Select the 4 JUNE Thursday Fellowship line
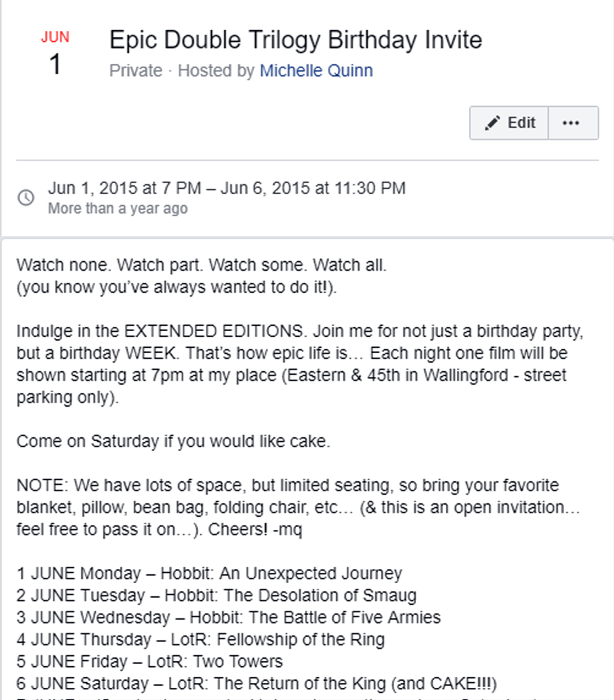Screen dimensions: 614x700 coord(200,639)
